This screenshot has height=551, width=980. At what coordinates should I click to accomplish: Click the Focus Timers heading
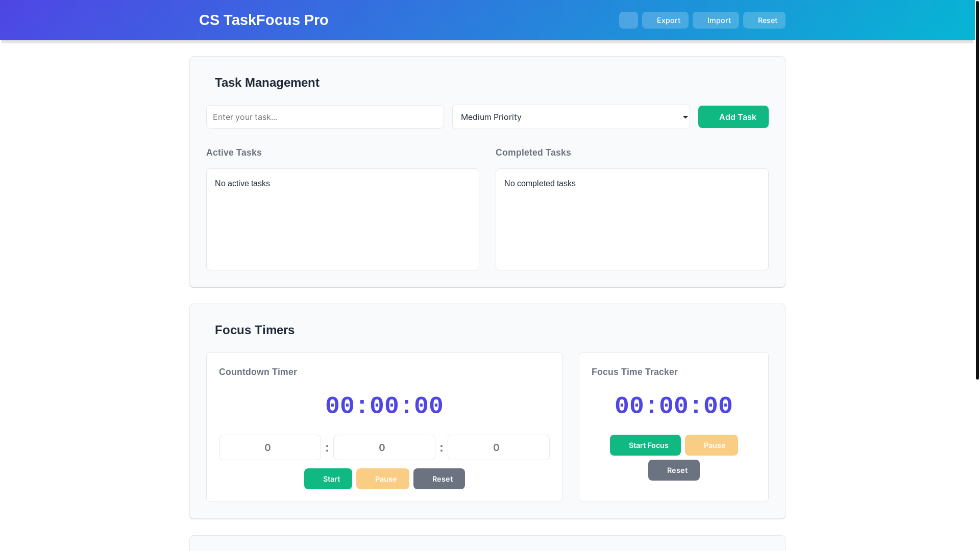pos(255,330)
